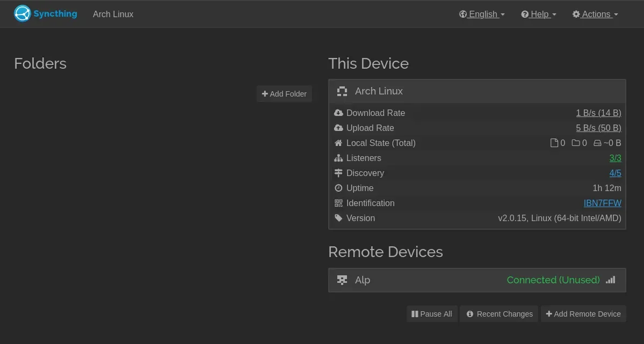The height and width of the screenshot is (344, 644).
Task: Click the disk size icon in Local State
Action: point(597,143)
